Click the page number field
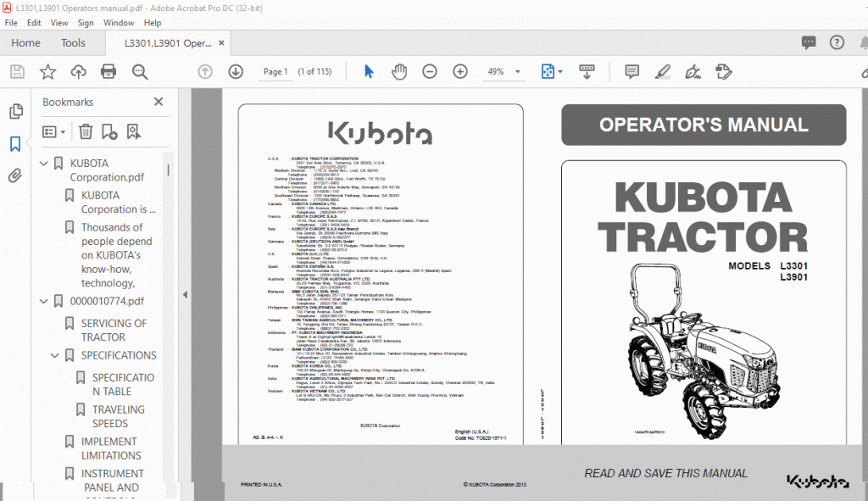This screenshot has width=868, height=501. pos(275,71)
